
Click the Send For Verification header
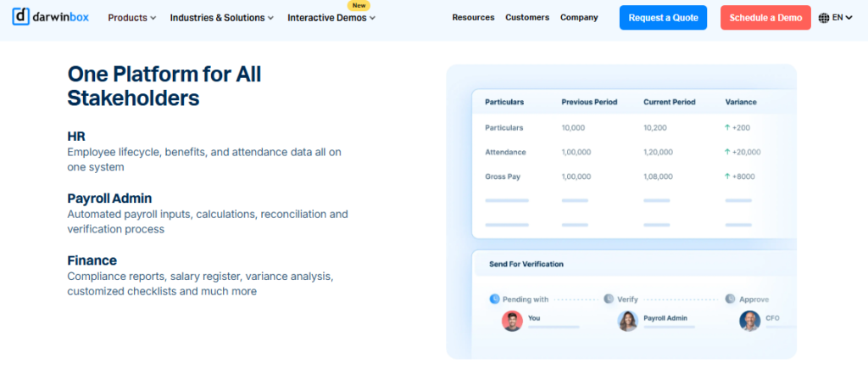pos(526,264)
